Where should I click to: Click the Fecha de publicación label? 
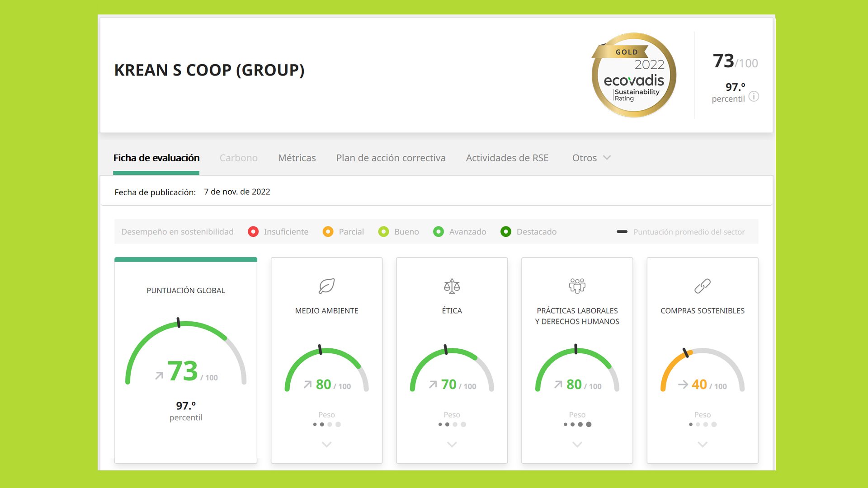point(155,192)
